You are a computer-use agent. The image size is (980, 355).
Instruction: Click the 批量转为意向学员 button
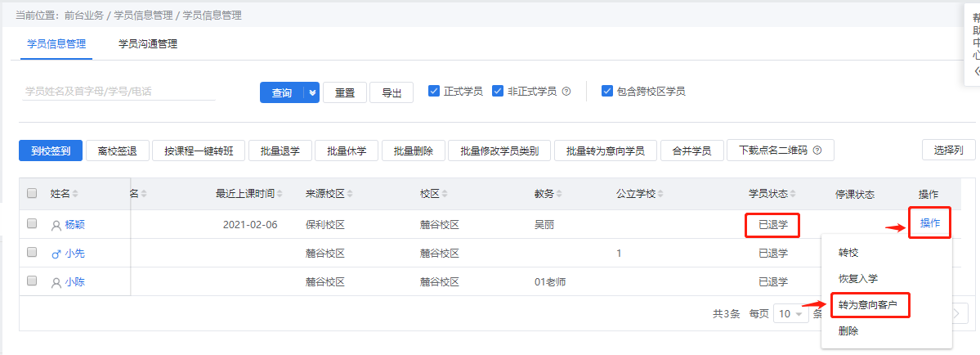click(606, 151)
